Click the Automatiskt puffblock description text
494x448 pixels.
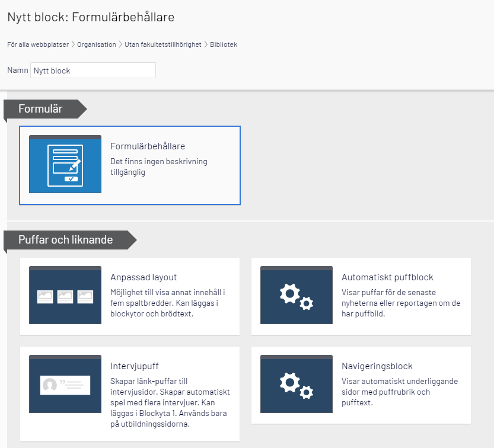coord(401,303)
